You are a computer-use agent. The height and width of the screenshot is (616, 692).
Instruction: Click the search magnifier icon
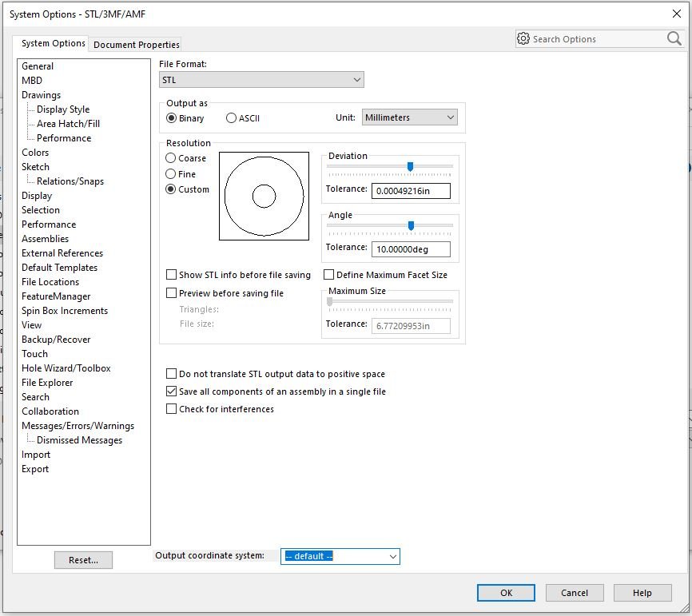coord(674,38)
